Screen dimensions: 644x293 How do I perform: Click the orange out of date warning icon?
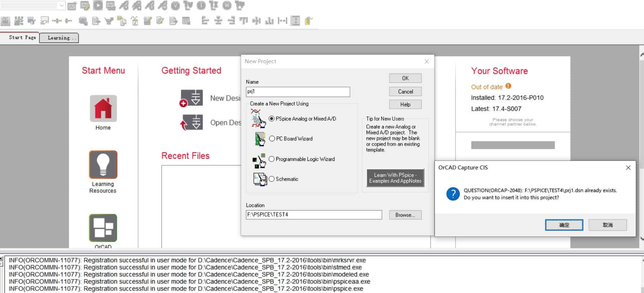click(508, 86)
